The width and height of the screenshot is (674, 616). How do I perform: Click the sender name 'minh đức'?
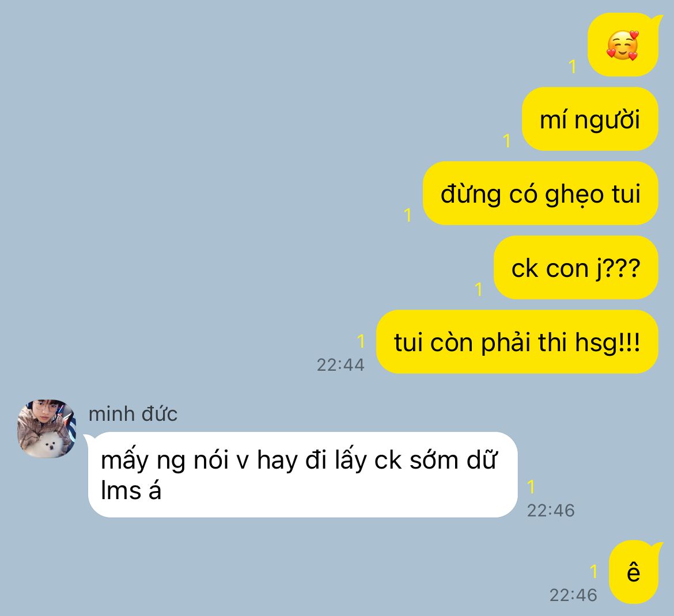(133, 414)
